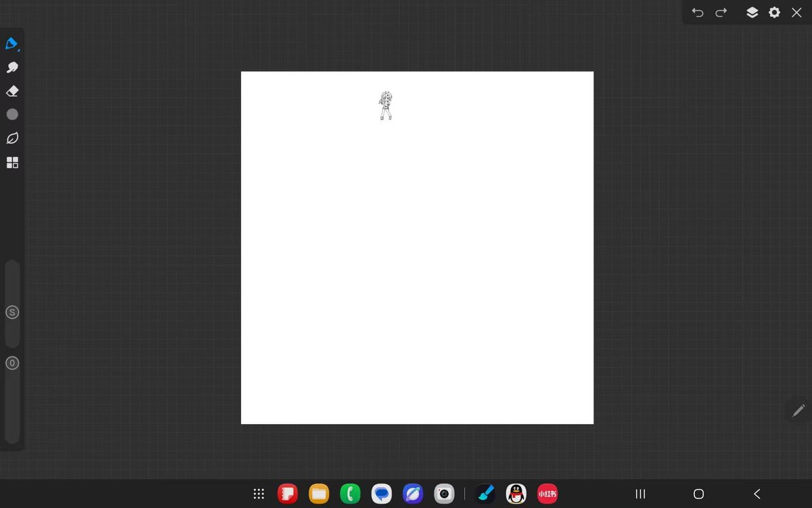Open the Camera app in taskbar

pyautogui.click(x=444, y=494)
